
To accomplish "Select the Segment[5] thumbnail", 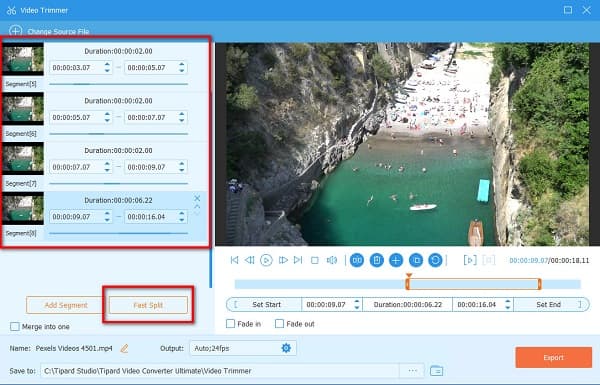I will coord(23,59).
